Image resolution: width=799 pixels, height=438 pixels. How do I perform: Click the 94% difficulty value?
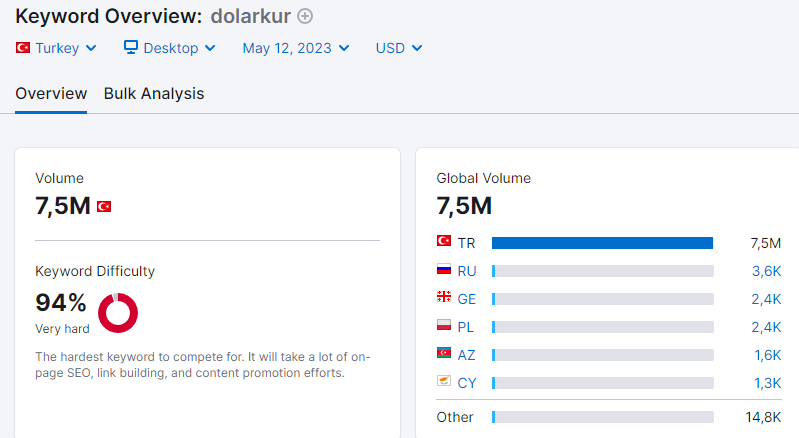click(x=61, y=303)
